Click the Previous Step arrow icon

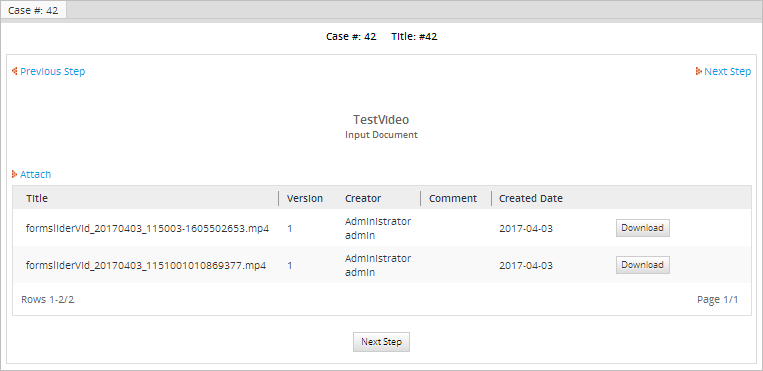click(15, 71)
